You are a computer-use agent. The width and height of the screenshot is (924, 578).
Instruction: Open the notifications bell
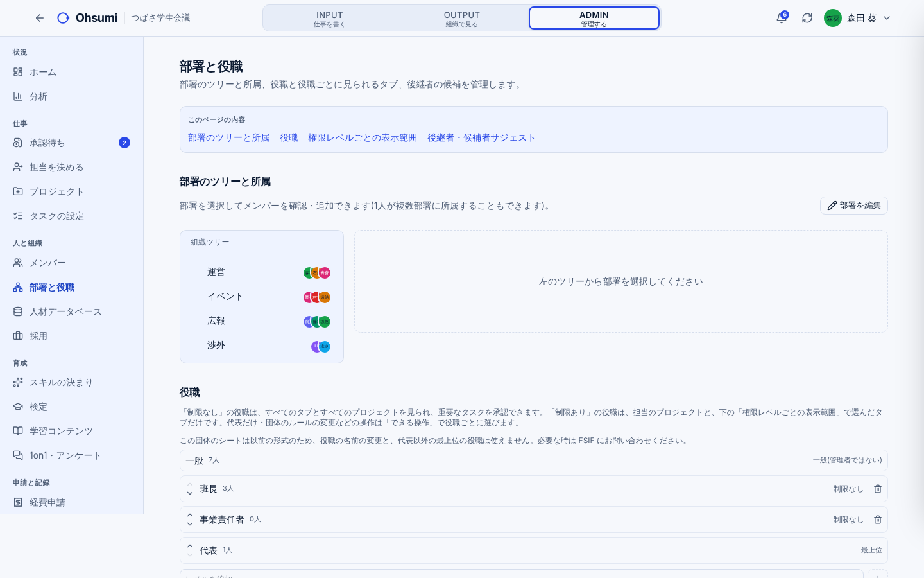[x=782, y=18]
